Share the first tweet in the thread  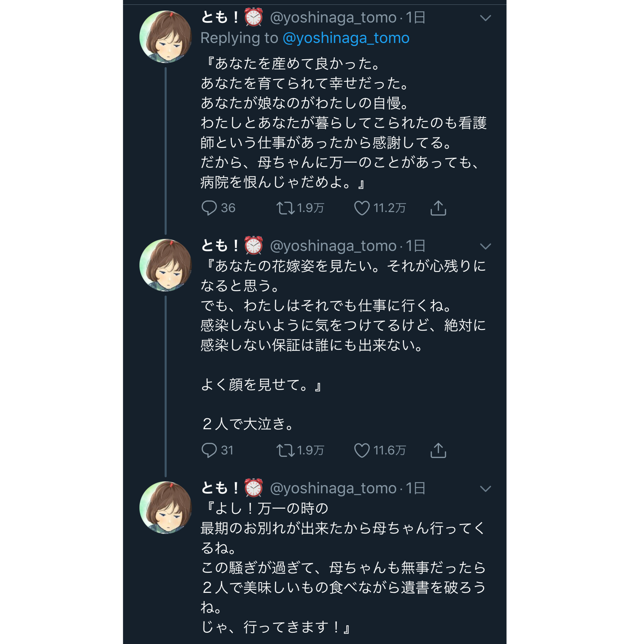(438, 208)
